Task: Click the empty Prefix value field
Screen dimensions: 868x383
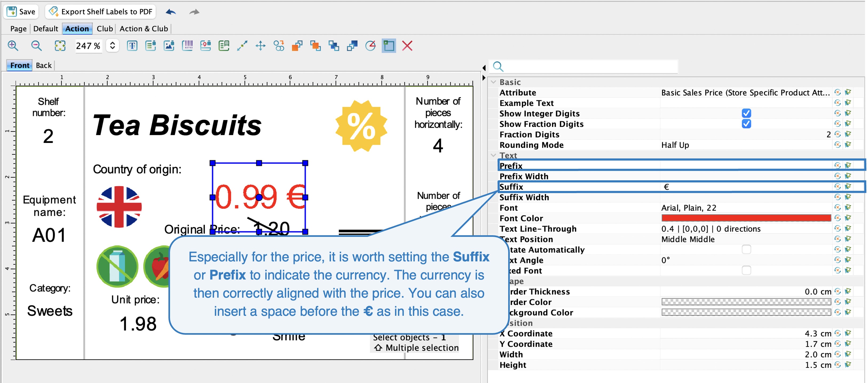Action: pyautogui.click(x=746, y=165)
